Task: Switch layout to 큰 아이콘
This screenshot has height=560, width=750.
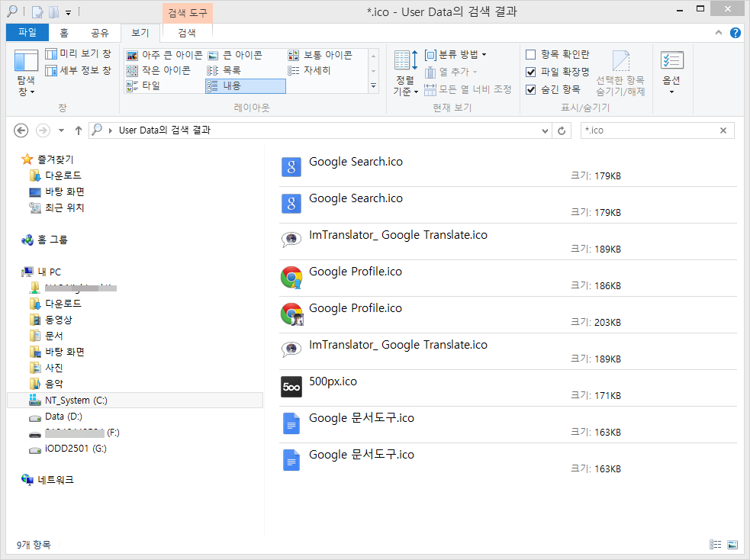Action: (x=235, y=55)
